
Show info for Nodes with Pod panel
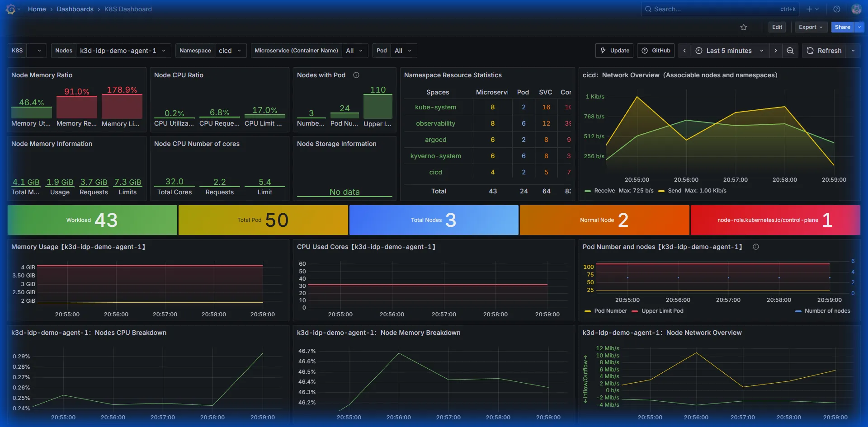click(x=356, y=75)
